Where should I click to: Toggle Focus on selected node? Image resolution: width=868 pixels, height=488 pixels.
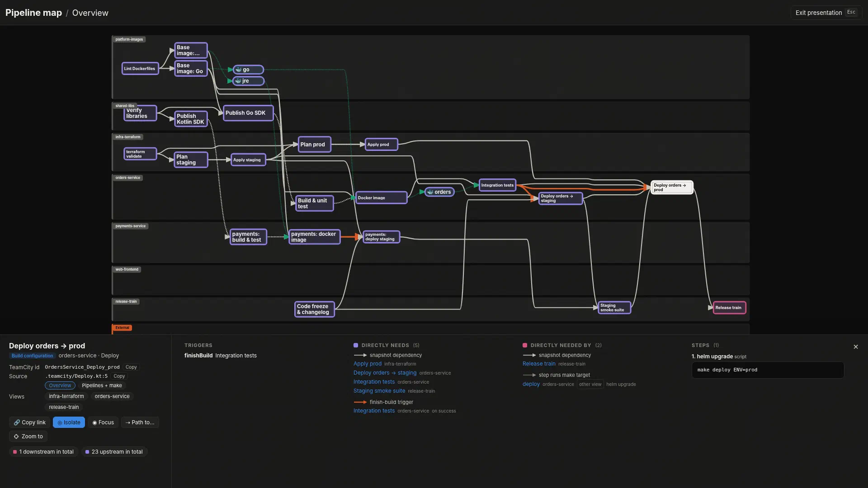[x=103, y=422]
